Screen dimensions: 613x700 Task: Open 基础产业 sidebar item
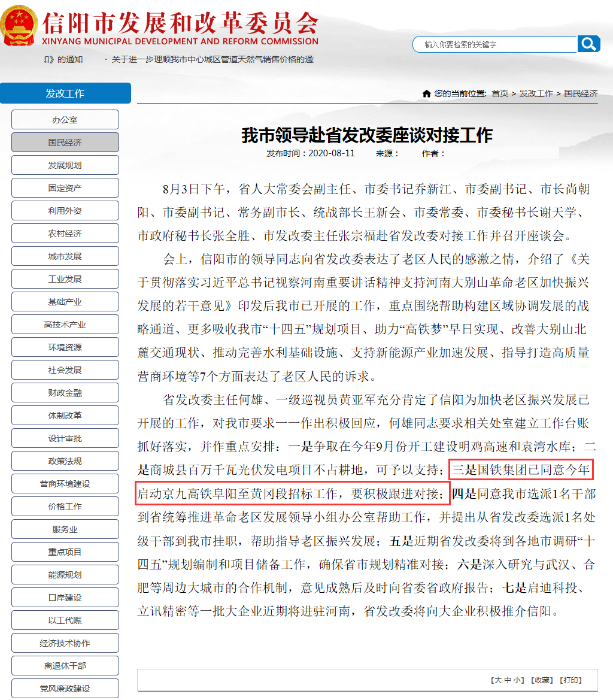pyautogui.click(x=65, y=302)
